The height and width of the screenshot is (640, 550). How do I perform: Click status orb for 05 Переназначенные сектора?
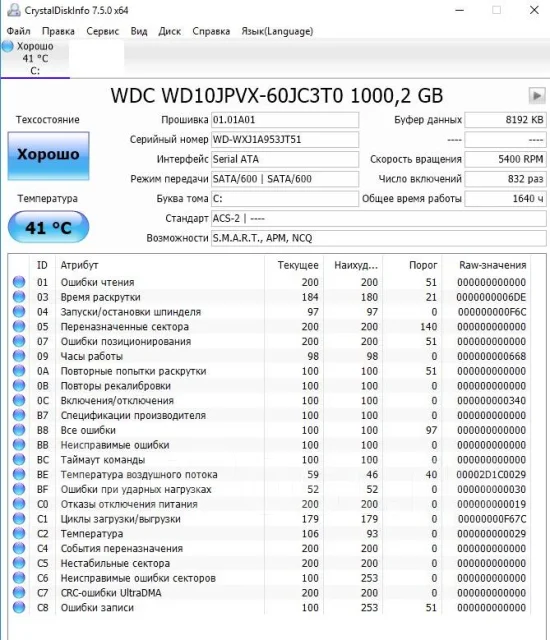pyautogui.click(x=19, y=327)
